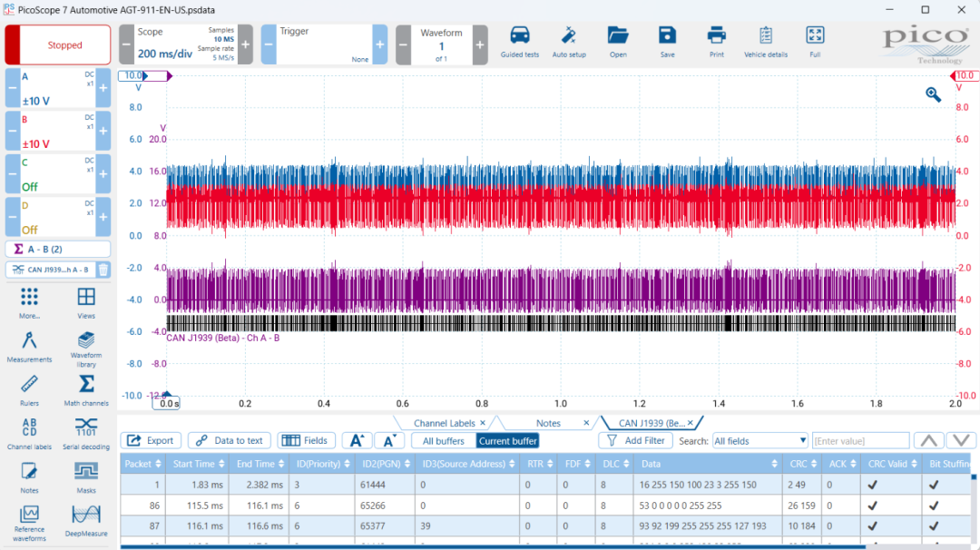Open the Waveform library

86,349
